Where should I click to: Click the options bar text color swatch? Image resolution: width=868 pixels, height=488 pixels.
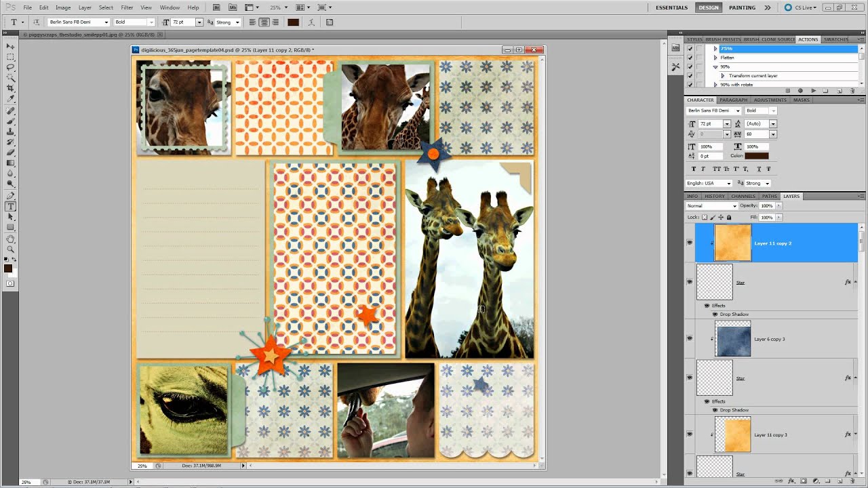(293, 22)
